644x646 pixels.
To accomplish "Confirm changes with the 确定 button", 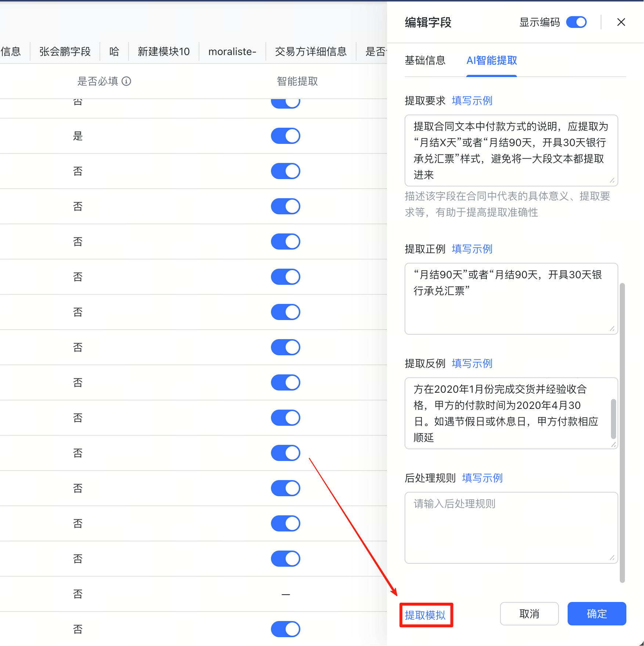I will coord(596,613).
